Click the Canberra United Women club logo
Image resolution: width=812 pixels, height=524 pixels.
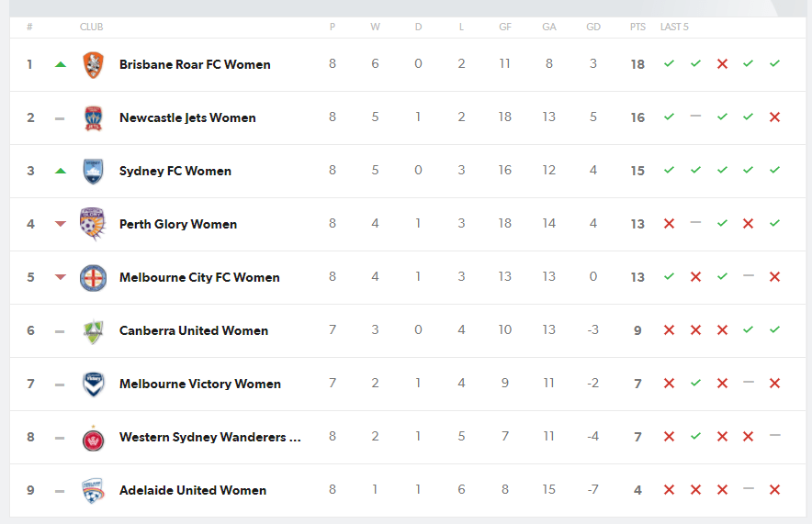(x=93, y=331)
